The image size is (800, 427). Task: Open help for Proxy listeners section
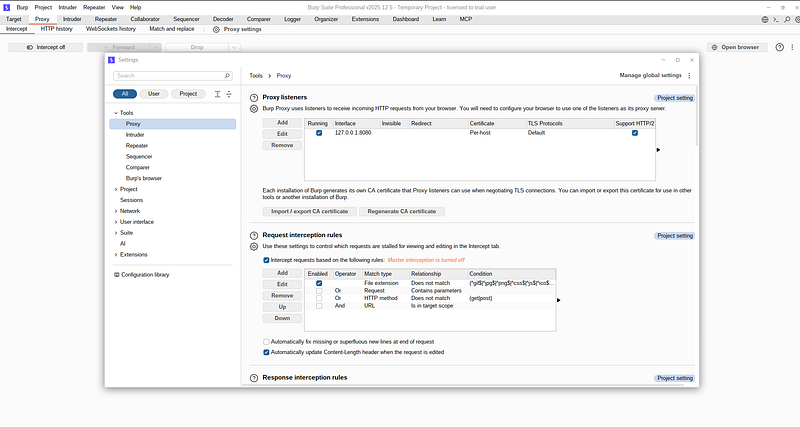coord(254,97)
